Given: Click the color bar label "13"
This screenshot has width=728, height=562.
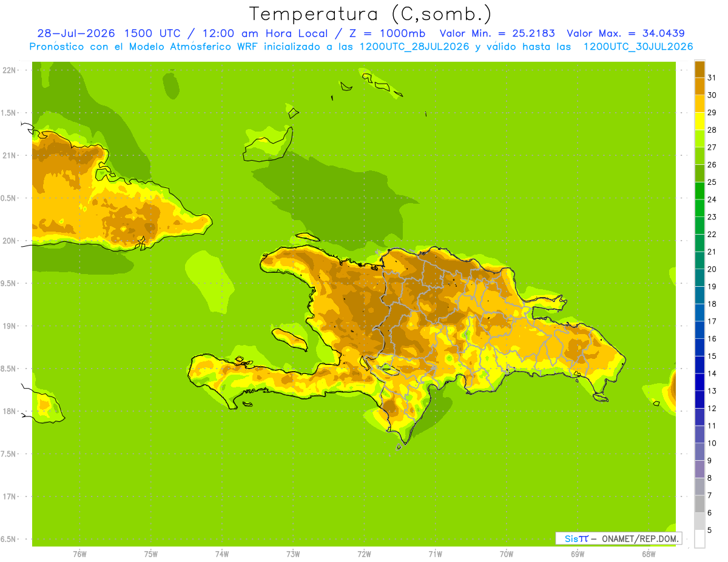Looking at the screenshot, I should tap(712, 390).
